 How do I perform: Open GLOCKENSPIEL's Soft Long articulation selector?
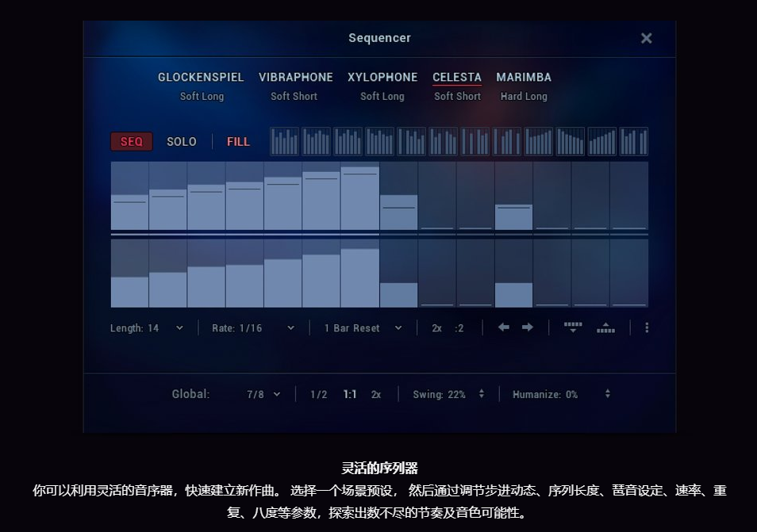(202, 97)
